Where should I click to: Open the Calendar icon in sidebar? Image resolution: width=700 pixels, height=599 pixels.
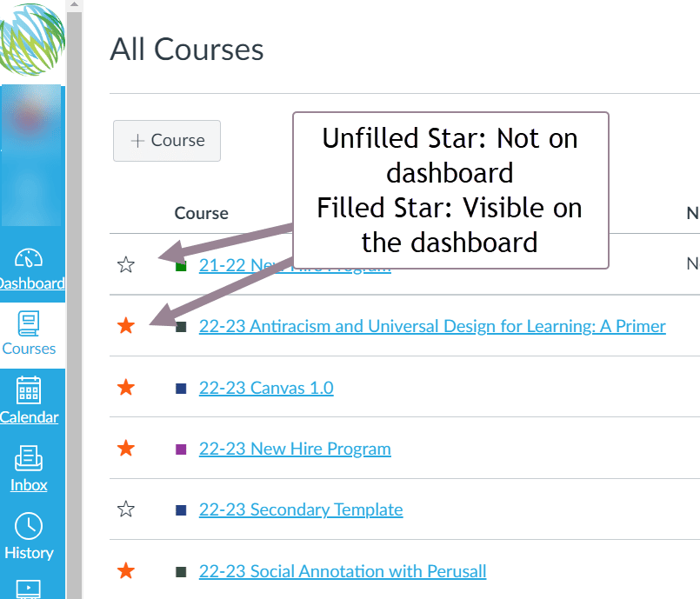click(x=29, y=391)
